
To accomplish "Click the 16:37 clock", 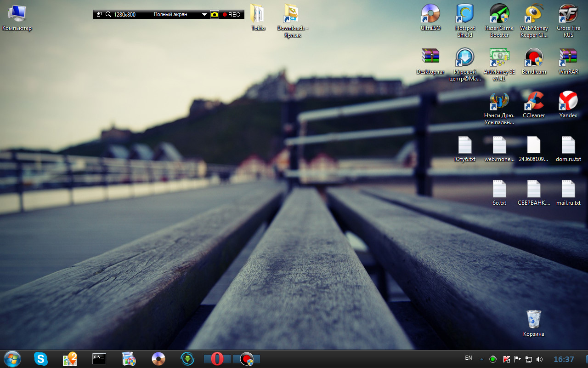I will click(564, 359).
